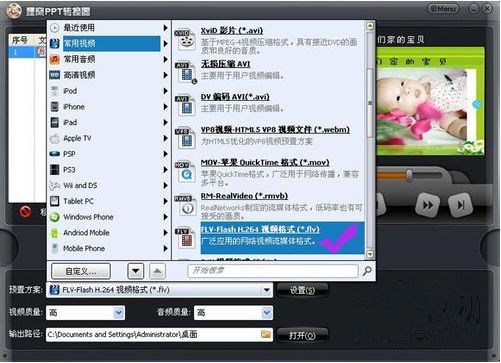Choose MOV-苹果 QuickTime format title

tap(265, 163)
